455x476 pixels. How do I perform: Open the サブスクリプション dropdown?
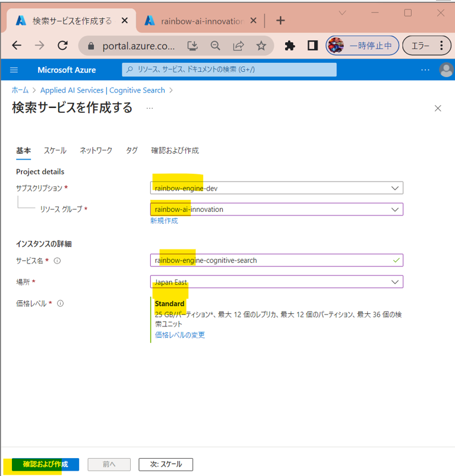[x=277, y=188]
